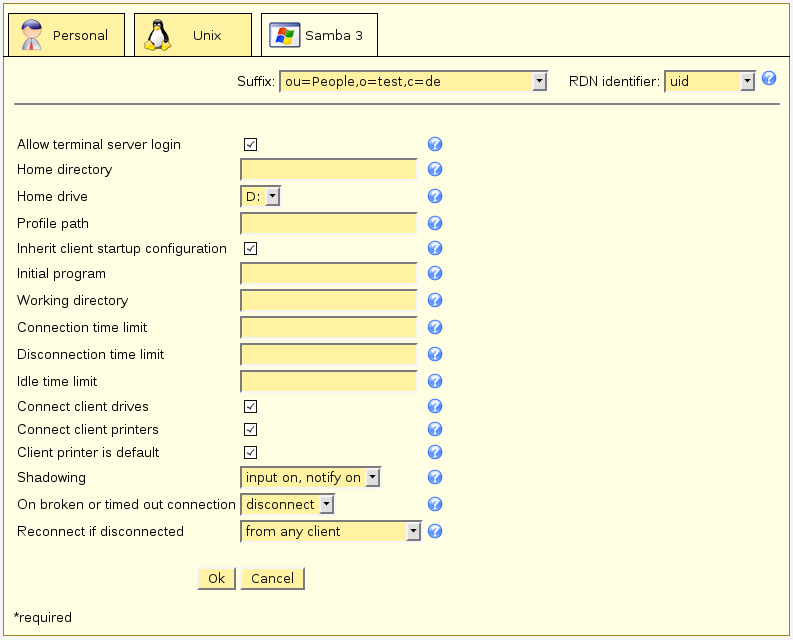Open help for Allow terminal server login

tap(435, 144)
